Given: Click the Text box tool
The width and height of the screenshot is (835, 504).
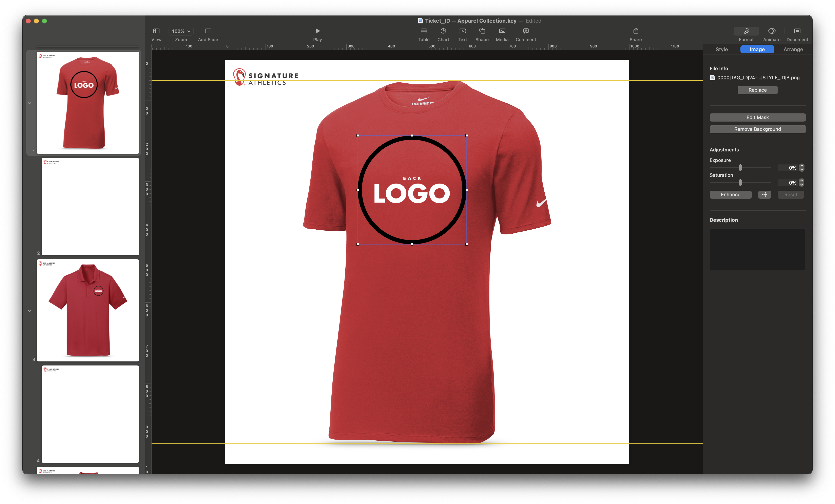Looking at the screenshot, I should 462,31.
